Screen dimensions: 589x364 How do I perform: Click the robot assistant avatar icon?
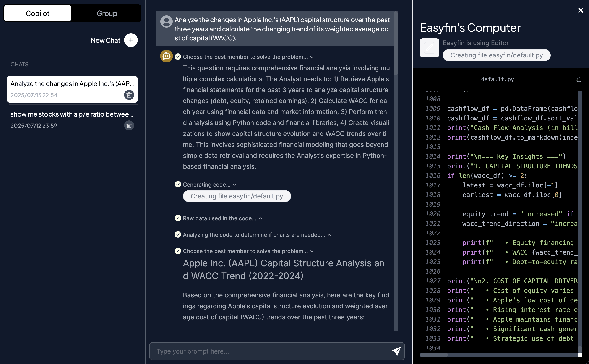(166, 56)
